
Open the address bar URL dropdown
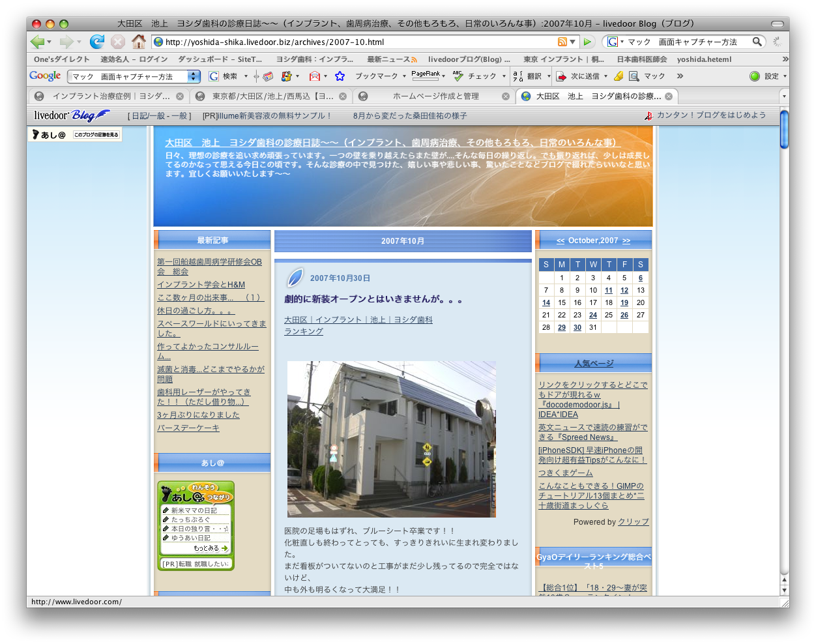point(573,42)
